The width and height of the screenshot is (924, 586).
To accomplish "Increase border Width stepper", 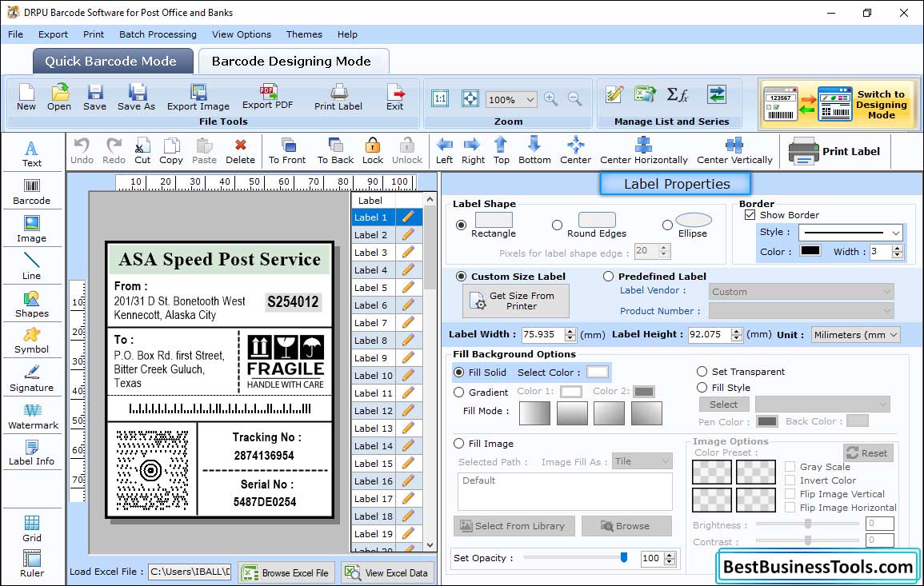I will coord(898,249).
